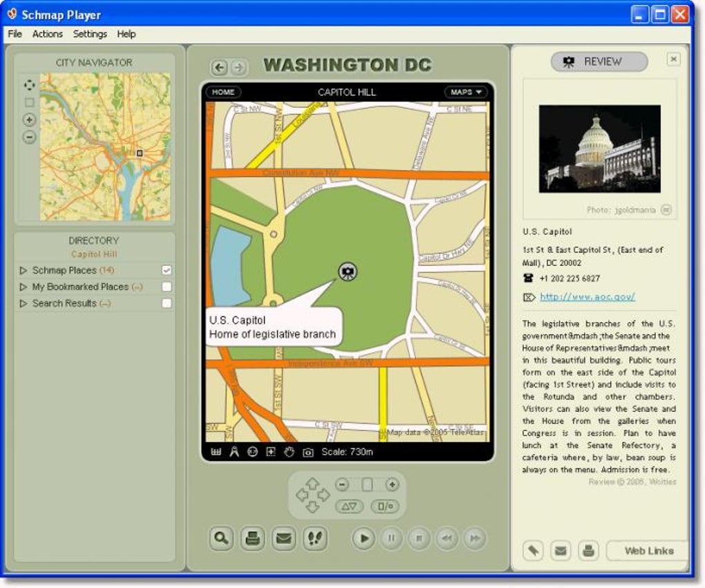Click the compass divider measure icon
Image resolution: width=705 pixels, height=588 pixels.
pyautogui.click(x=234, y=452)
